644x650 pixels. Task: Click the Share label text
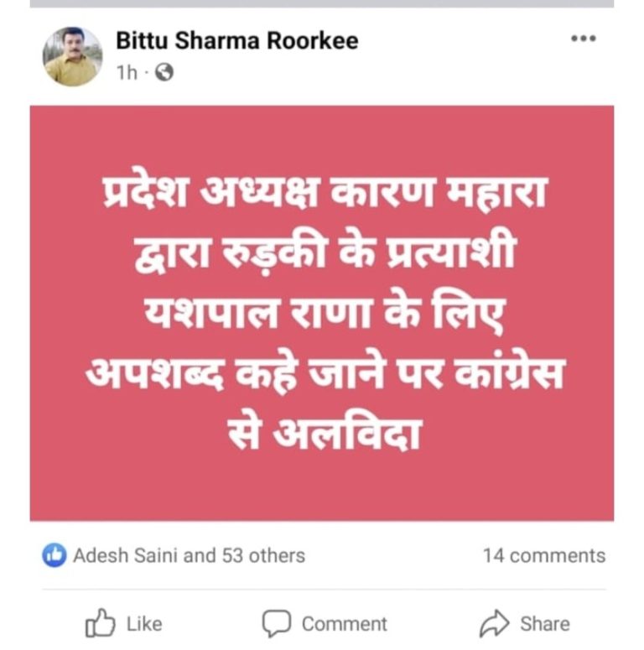coord(545,624)
